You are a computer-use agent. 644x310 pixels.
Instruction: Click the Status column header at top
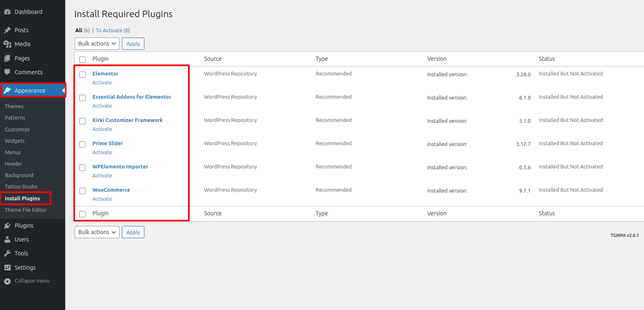click(547, 59)
